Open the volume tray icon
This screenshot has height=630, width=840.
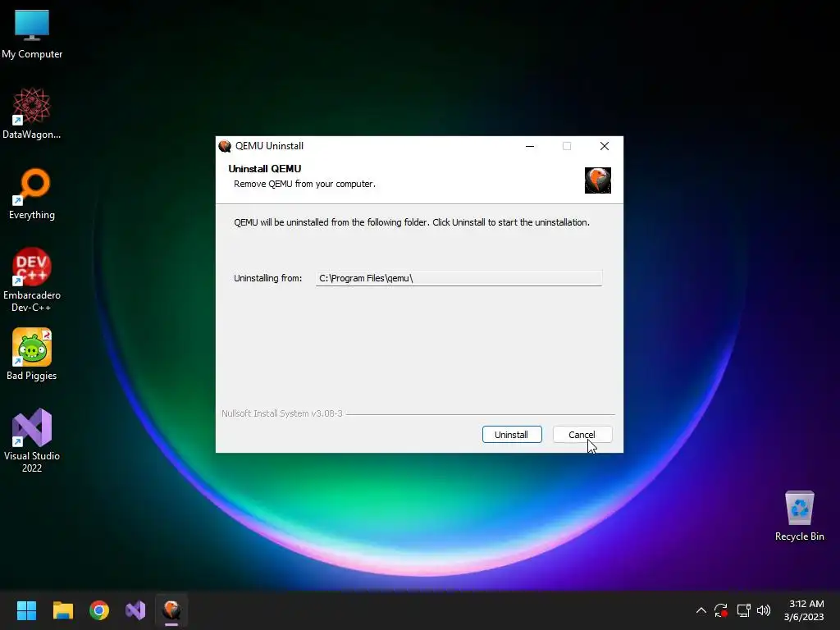pyautogui.click(x=764, y=610)
